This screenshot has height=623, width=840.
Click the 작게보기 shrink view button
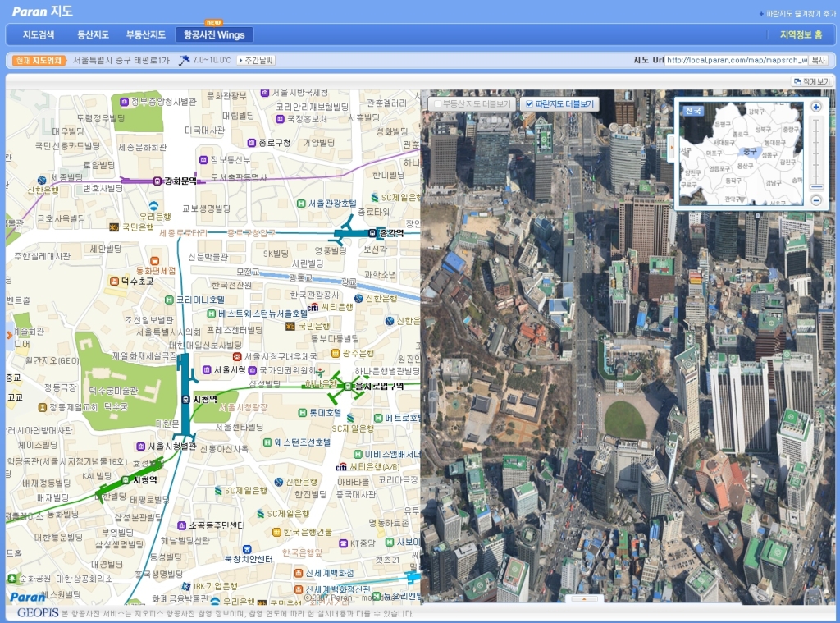[x=812, y=81]
